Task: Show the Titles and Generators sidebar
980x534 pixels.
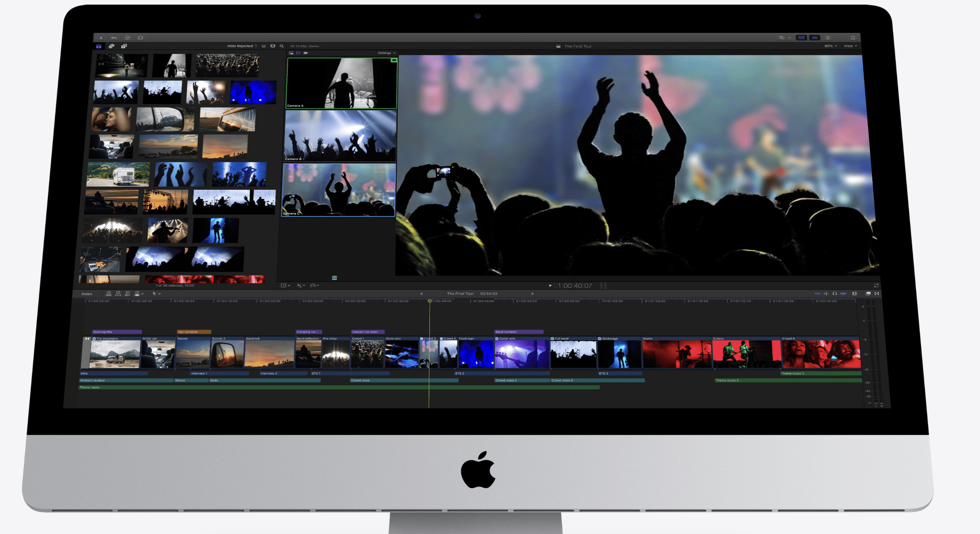Action: click(x=124, y=46)
